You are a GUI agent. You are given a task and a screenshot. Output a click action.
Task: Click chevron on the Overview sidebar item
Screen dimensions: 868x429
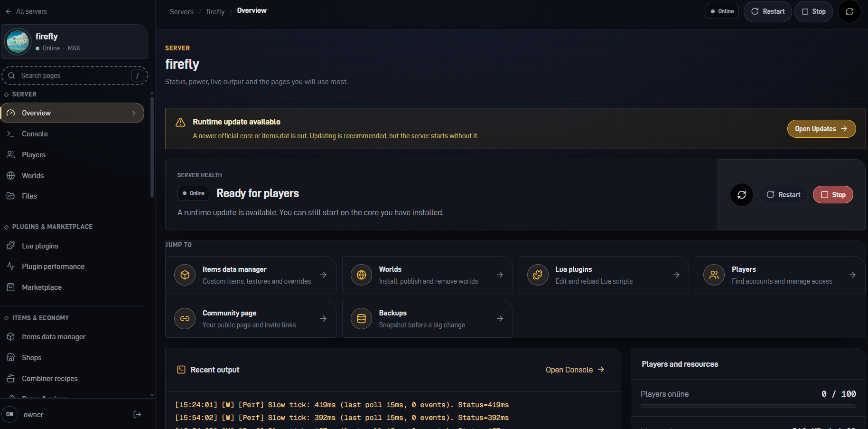[x=134, y=113]
